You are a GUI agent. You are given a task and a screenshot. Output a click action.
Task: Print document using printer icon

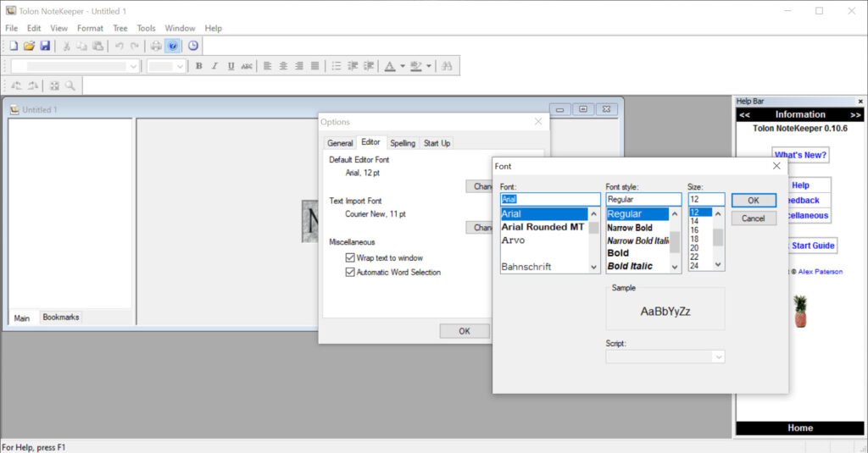click(156, 46)
